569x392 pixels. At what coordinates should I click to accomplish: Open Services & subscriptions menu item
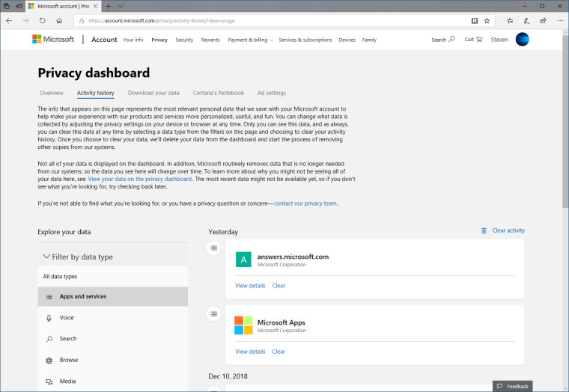click(x=305, y=40)
